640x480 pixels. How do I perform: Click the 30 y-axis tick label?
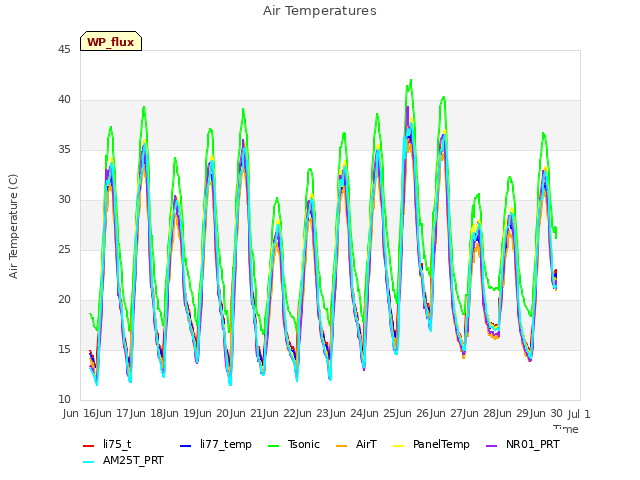click(x=64, y=200)
